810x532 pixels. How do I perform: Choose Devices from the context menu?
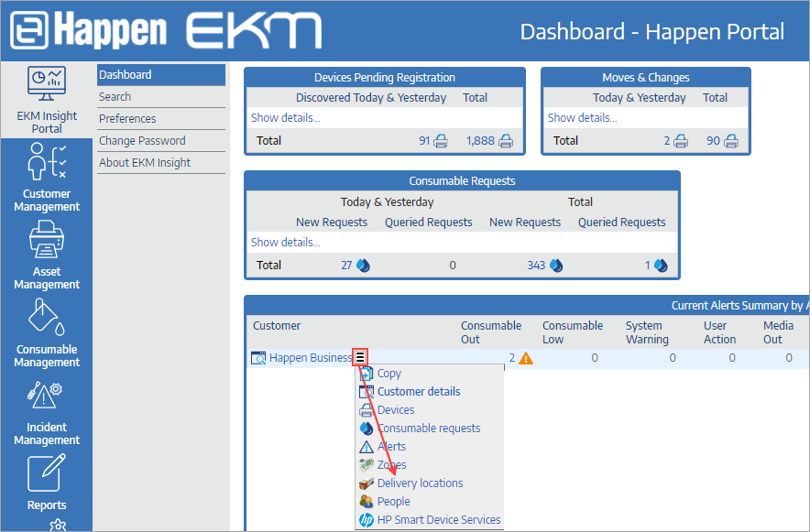[396, 410]
